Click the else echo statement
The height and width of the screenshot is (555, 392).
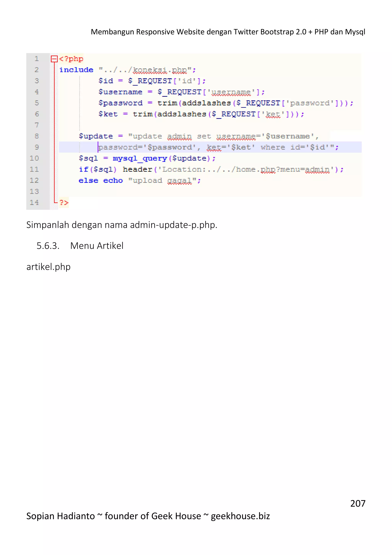[x=101, y=181]
